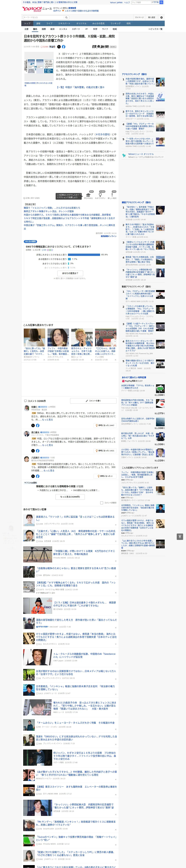Click the 非常に大きなリスクがあると思う poll bar
Screen dimensions: 186x868
tap(84, 255)
